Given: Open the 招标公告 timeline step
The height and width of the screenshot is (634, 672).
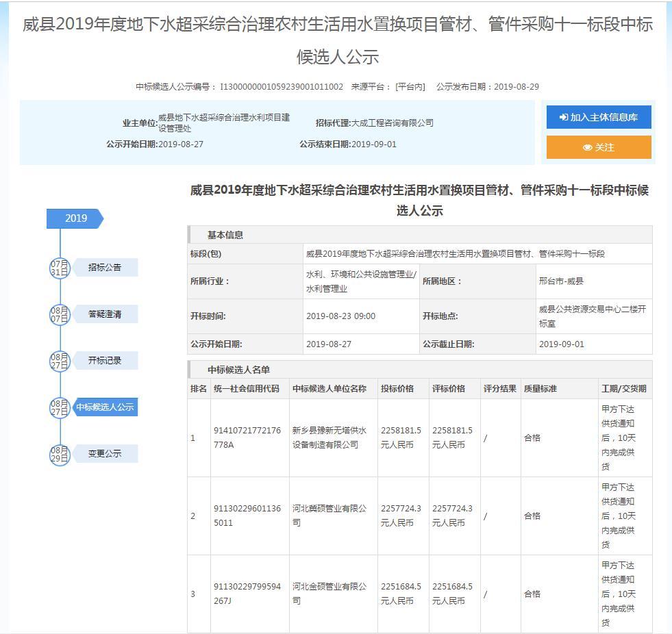Looking at the screenshot, I should (x=105, y=268).
